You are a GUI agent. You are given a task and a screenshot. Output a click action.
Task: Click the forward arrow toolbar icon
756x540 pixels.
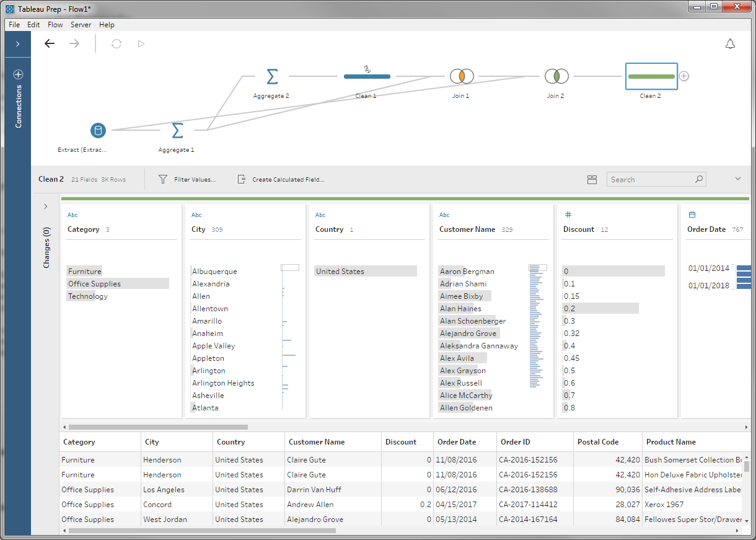74,43
